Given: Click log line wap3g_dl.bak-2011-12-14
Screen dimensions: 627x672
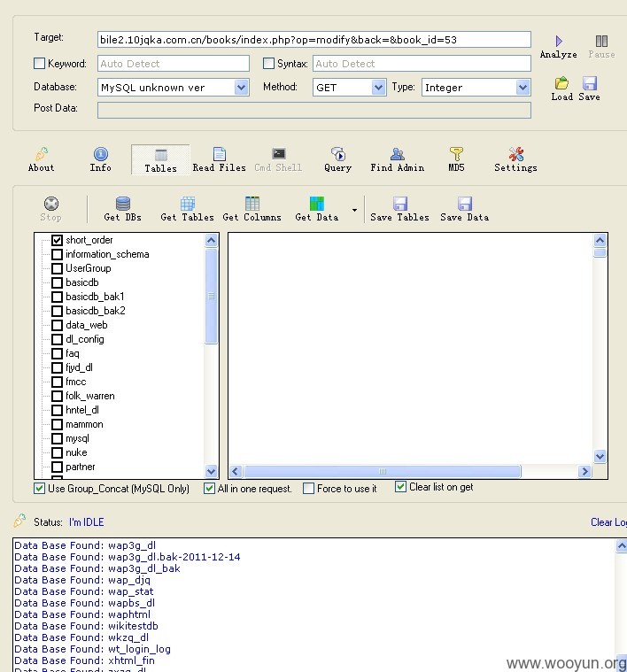Looking at the screenshot, I should click(x=128, y=557).
